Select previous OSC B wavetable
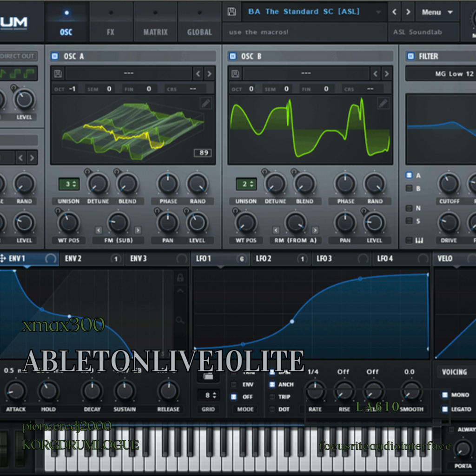The height and width of the screenshot is (476, 476). tap(376, 73)
